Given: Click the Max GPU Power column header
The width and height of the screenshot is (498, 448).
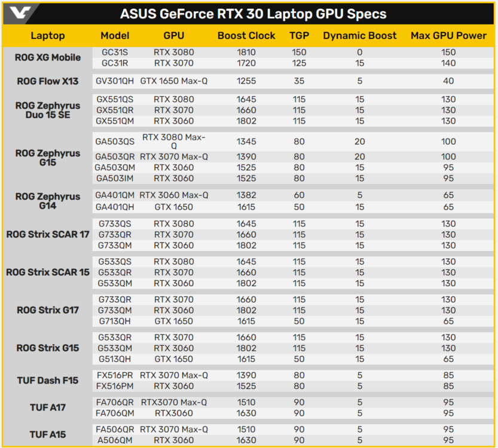Looking at the screenshot, I should tap(448, 36).
